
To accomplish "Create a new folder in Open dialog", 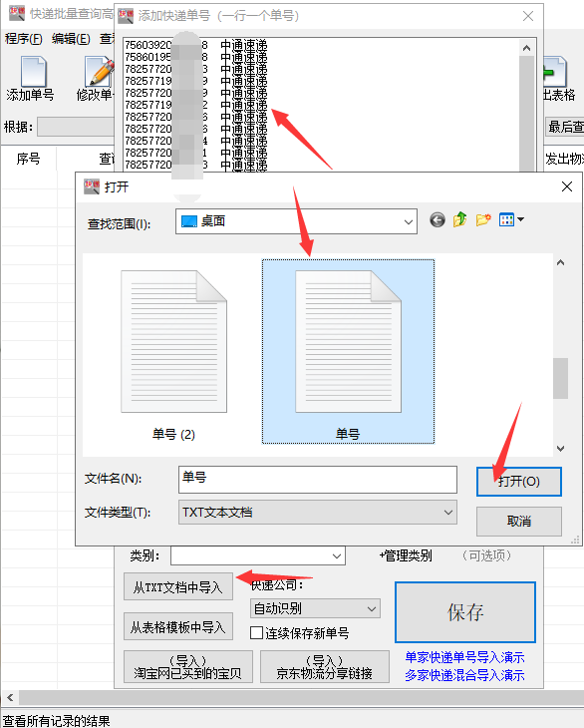I will (x=483, y=219).
